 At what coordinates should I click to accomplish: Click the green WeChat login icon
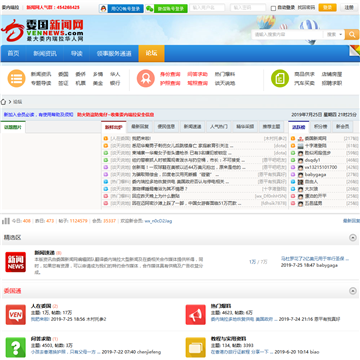[150, 9]
